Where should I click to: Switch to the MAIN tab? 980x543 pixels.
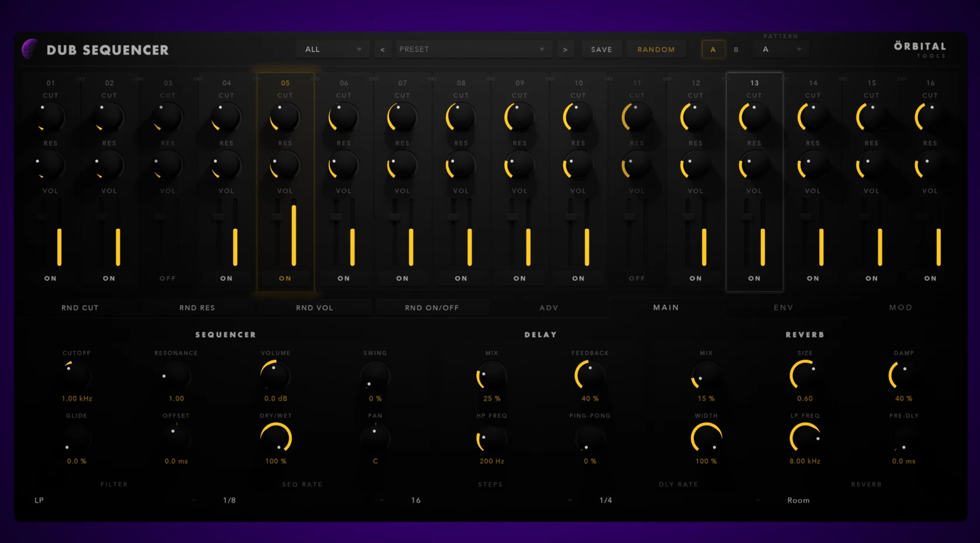(666, 307)
